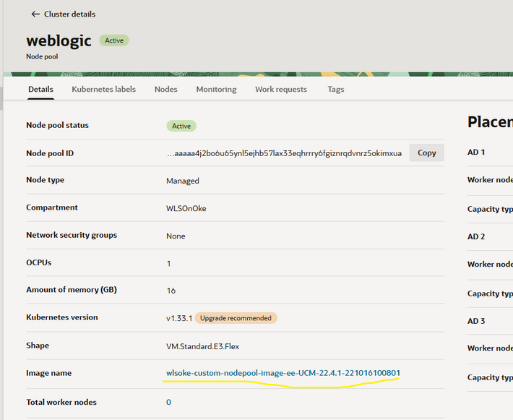Click the Total worker nodes label
513x420 pixels.
click(61, 402)
